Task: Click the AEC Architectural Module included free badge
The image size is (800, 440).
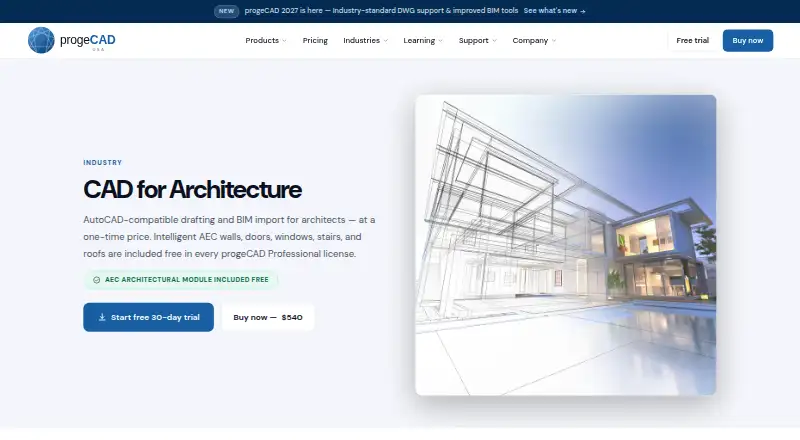Action: pyautogui.click(x=181, y=280)
